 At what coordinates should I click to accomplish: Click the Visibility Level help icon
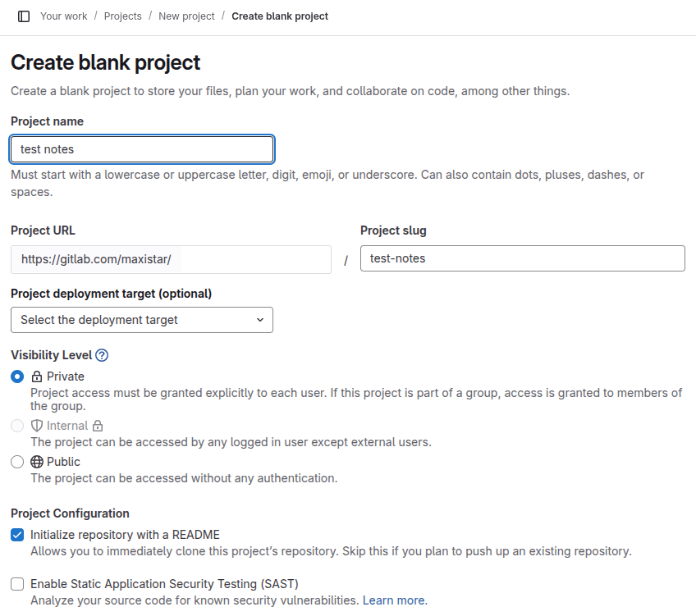click(102, 355)
